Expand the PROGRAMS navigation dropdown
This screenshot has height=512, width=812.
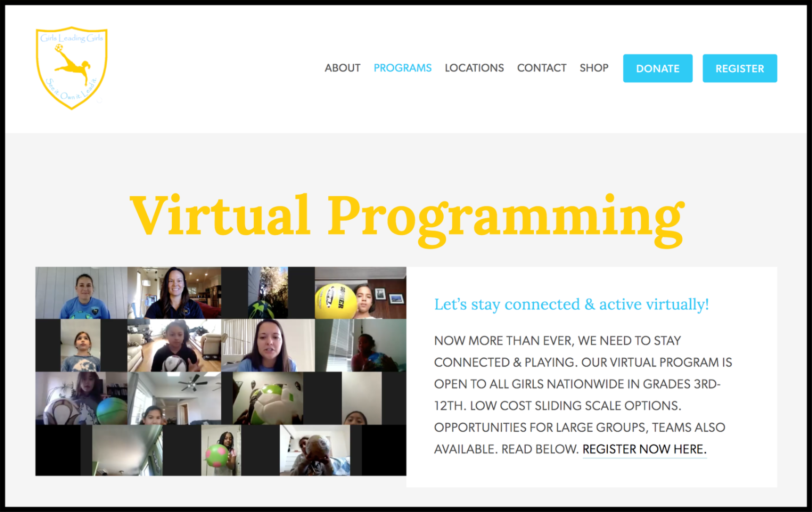[403, 68]
